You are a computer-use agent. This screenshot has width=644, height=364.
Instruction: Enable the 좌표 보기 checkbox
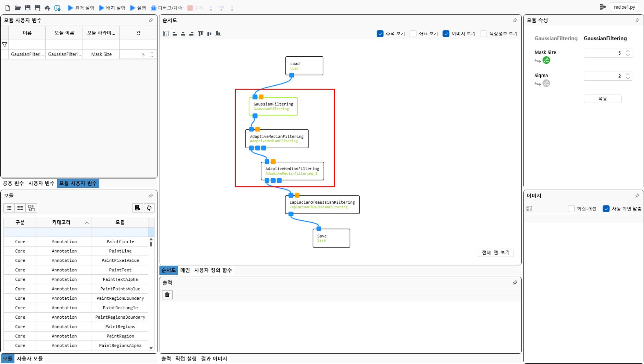coord(413,34)
